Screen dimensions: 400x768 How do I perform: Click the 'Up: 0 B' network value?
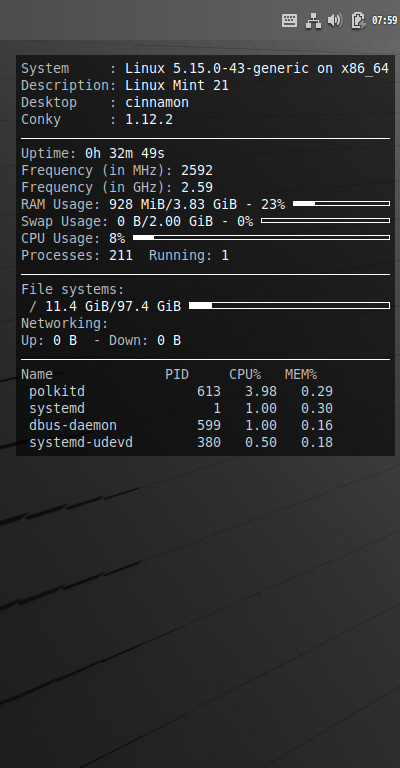tap(49, 340)
